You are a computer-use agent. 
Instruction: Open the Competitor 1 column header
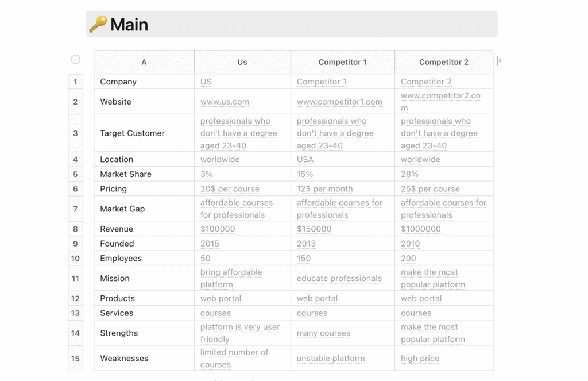343,62
